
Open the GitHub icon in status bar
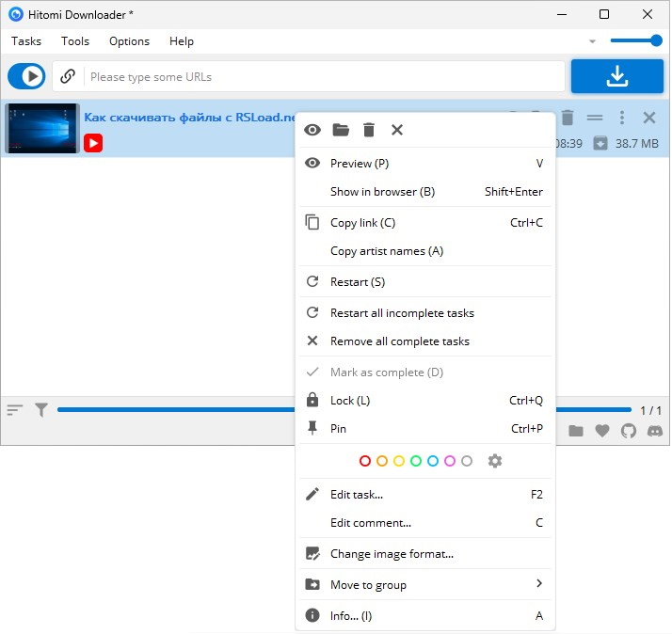[629, 431]
